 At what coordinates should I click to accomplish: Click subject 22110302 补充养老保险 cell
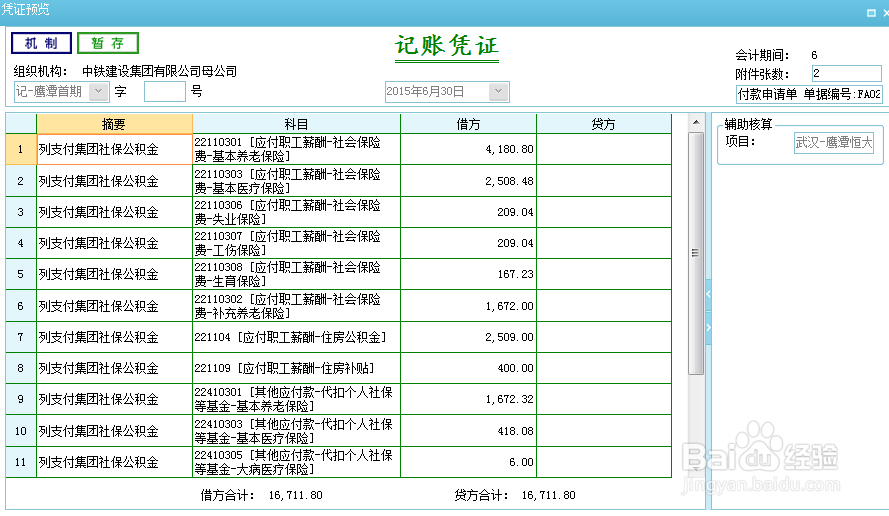[x=297, y=306]
